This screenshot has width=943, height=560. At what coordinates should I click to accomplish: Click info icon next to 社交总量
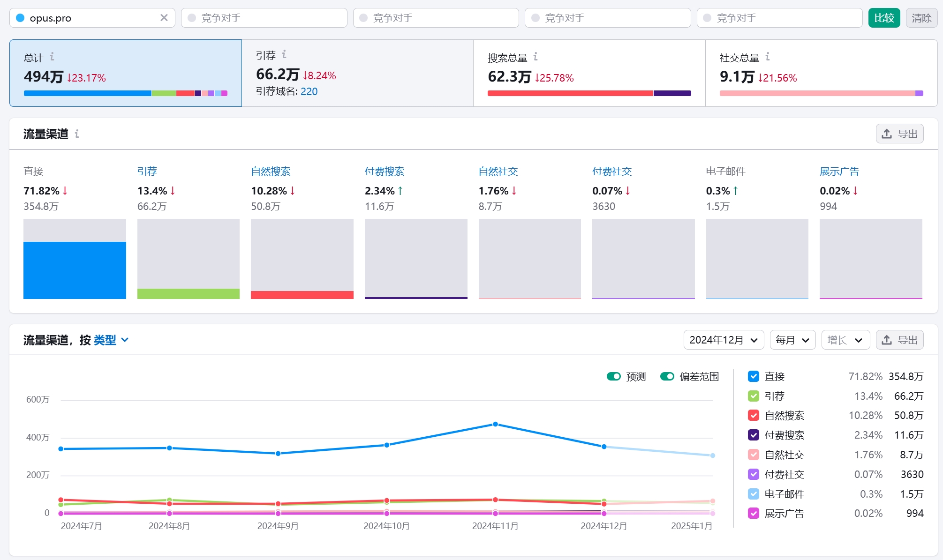tap(768, 57)
